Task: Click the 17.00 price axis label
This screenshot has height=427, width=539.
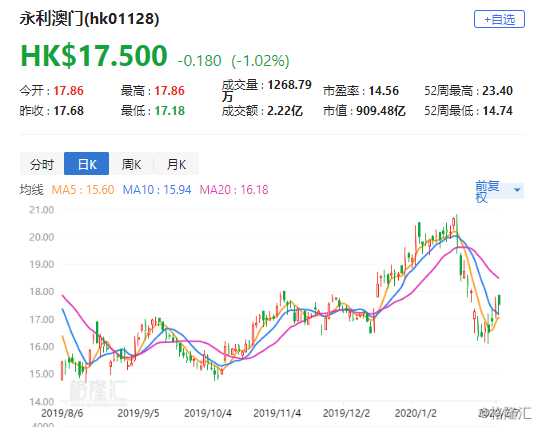Action: (42, 319)
